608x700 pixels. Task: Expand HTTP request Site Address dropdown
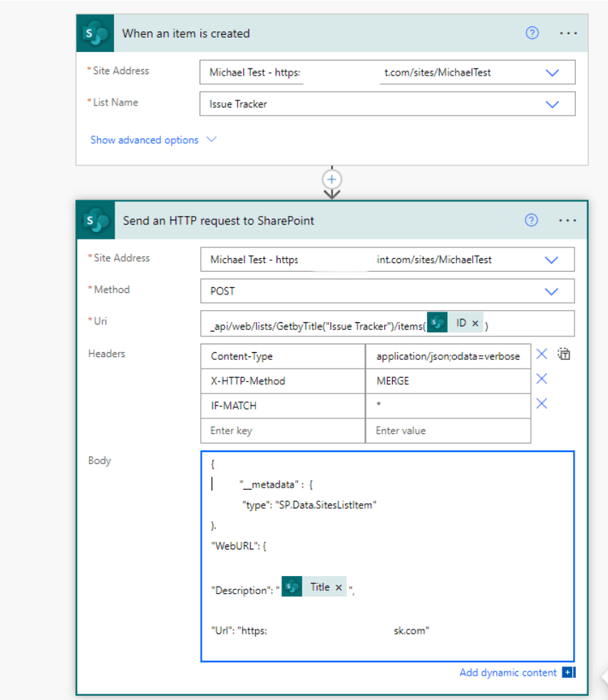coord(551,259)
